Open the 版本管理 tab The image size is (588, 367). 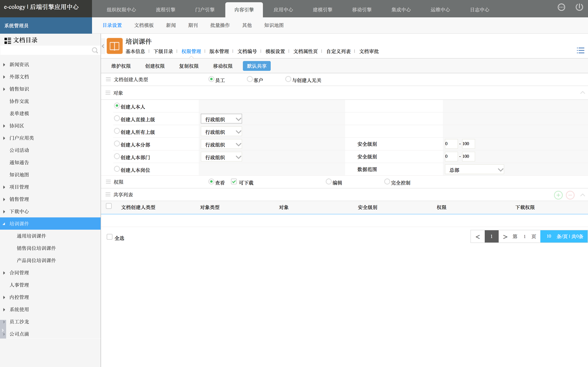coord(219,51)
